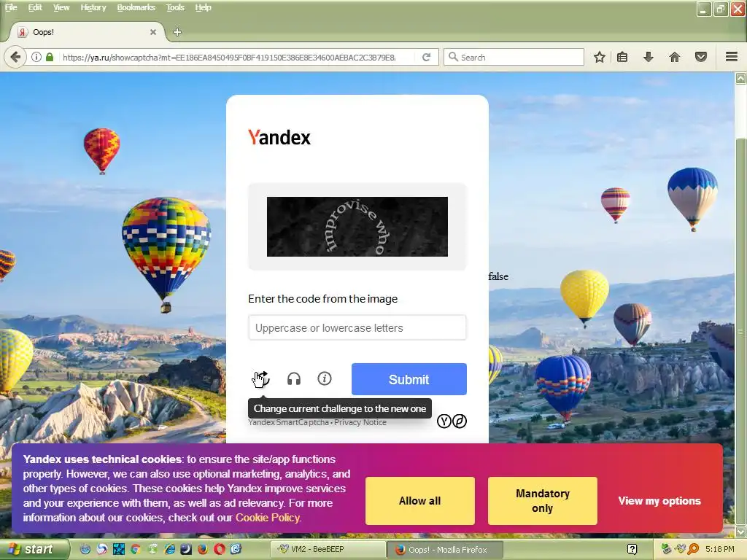The image size is (747, 560).
Task: Click the orange magnifier tray icon
Action: (x=693, y=550)
